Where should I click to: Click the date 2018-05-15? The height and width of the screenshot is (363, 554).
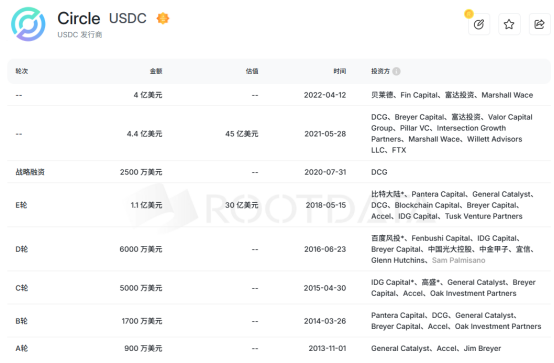tap(326, 205)
